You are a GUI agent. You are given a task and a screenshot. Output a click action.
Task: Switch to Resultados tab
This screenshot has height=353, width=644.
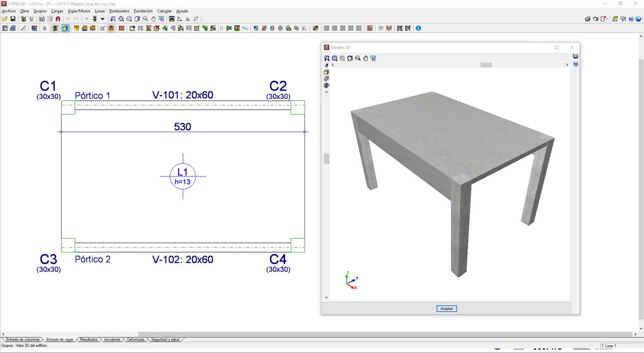point(89,340)
